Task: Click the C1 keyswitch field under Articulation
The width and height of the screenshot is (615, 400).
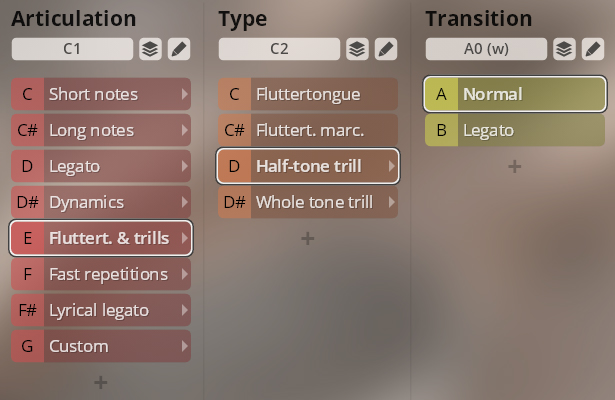Action: (72, 49)
